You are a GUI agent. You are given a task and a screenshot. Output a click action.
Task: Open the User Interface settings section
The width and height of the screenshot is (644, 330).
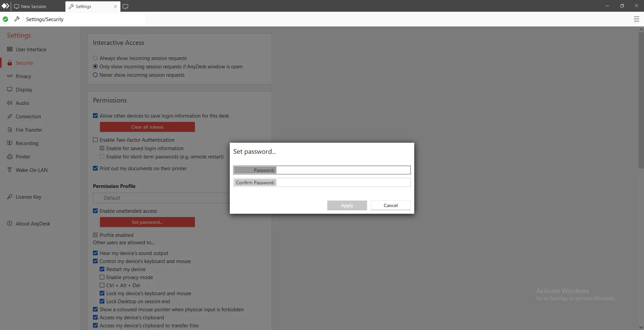pos(31,49)
